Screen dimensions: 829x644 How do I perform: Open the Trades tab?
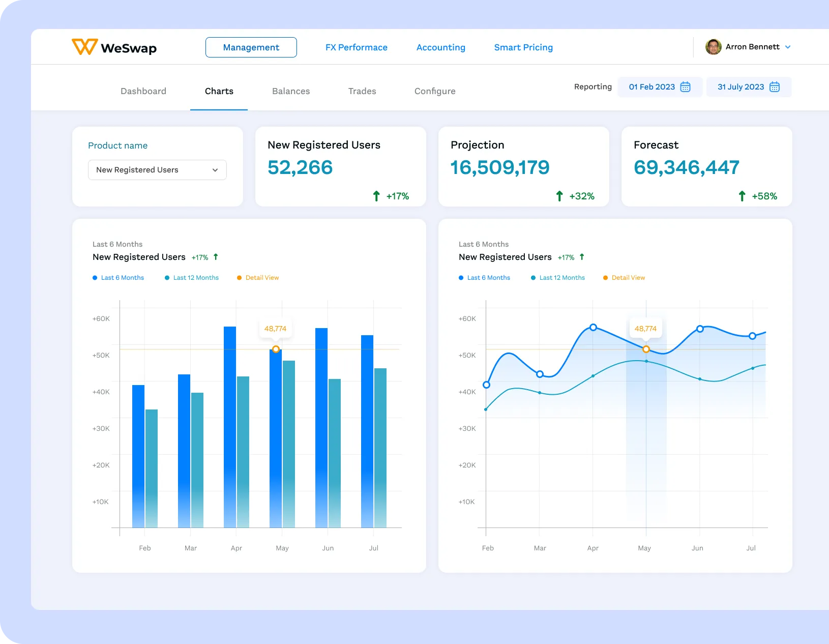coord(362,91)
